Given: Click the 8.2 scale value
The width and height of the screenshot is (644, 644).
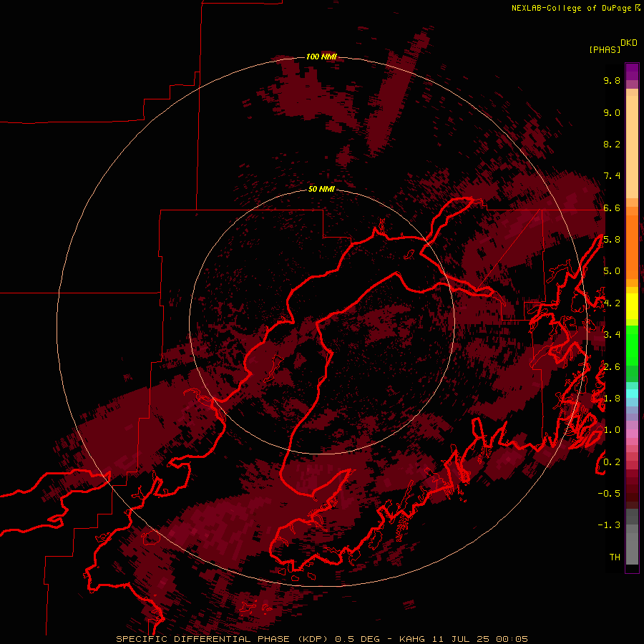Looking at the screenshot, I should 612,144.
